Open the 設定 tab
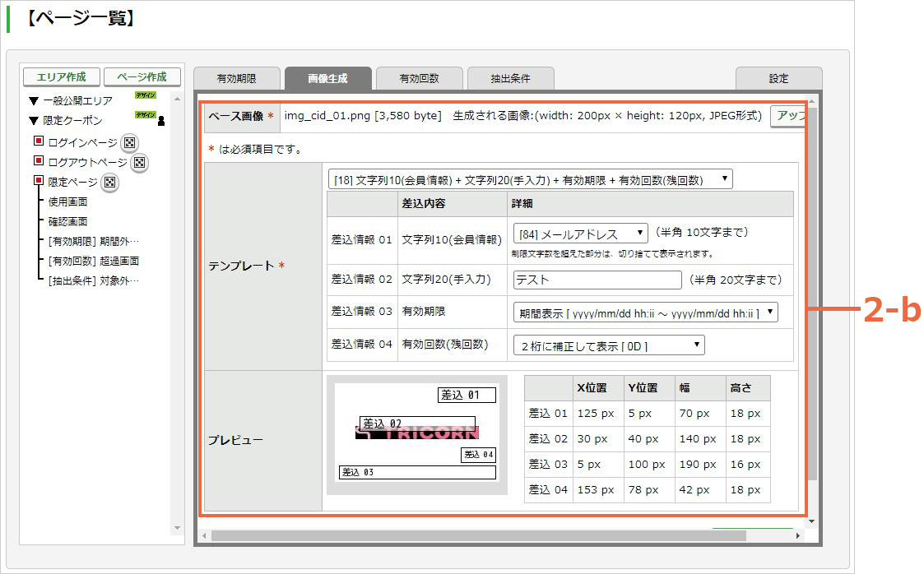Image resolution: width=924 pixels, height=574 pixels. tap(778, 78)
